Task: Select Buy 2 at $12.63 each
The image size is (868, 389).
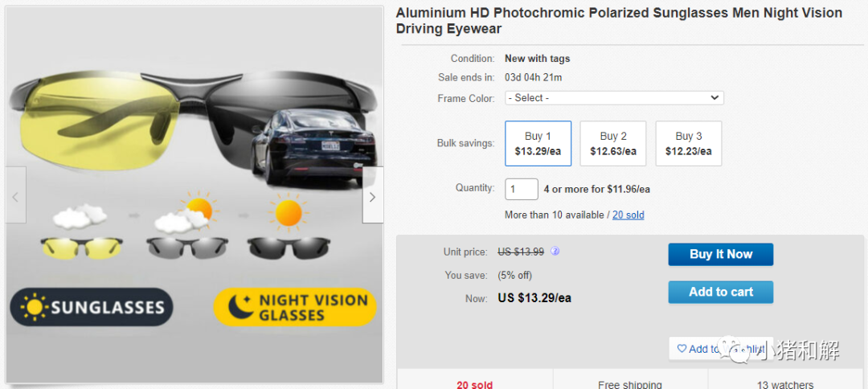Action: click(x=613, y=143)
